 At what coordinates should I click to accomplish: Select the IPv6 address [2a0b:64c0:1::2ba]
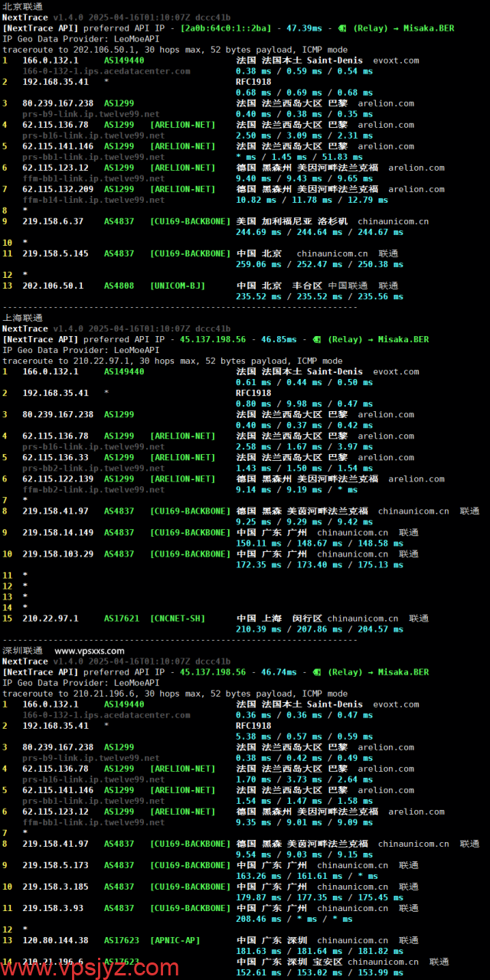coord(226,28)
